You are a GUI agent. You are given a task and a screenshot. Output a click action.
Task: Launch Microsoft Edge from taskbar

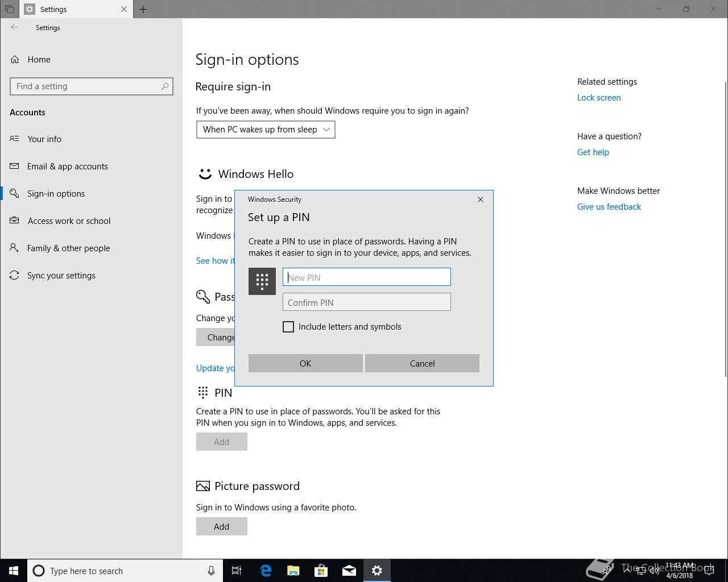[x=266, y=571]
